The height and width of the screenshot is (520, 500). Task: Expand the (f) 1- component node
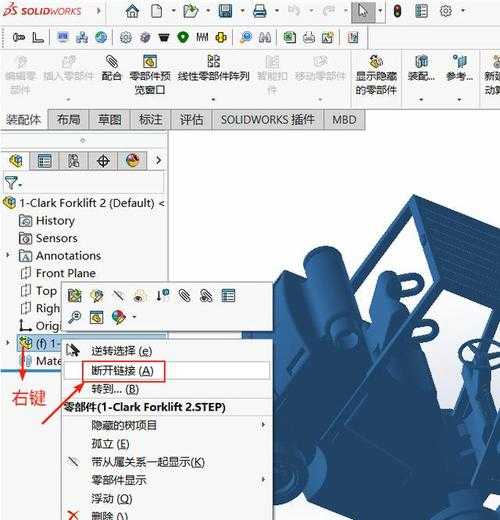point(8,343)
